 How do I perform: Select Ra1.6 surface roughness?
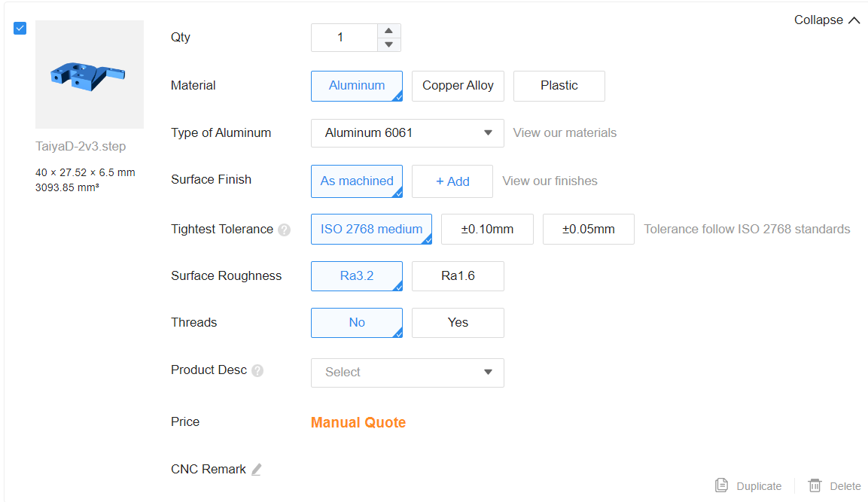(x=458, y=276)
